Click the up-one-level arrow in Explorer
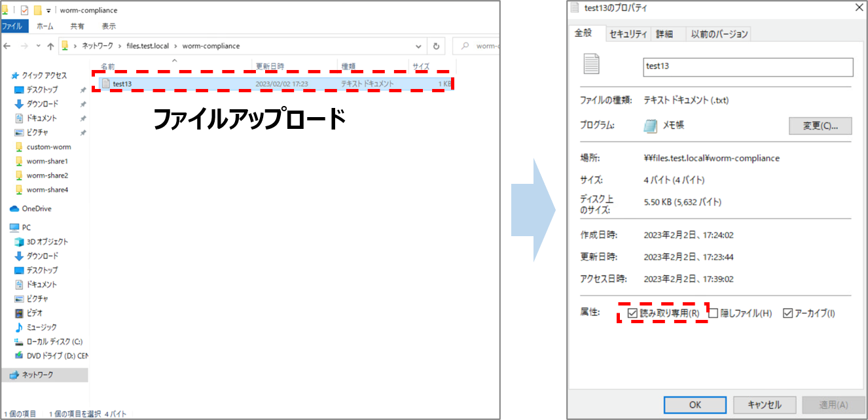Screen dimensions: 868x420 [x=50, y=46]
